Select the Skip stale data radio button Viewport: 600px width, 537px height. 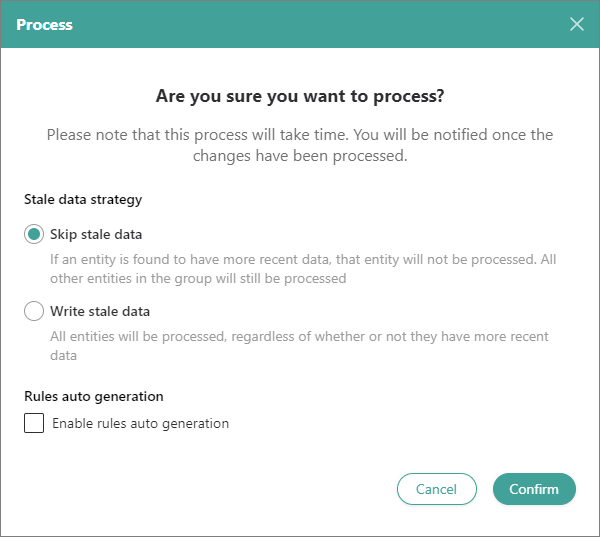pyautogui.click(x=34, y=235)
